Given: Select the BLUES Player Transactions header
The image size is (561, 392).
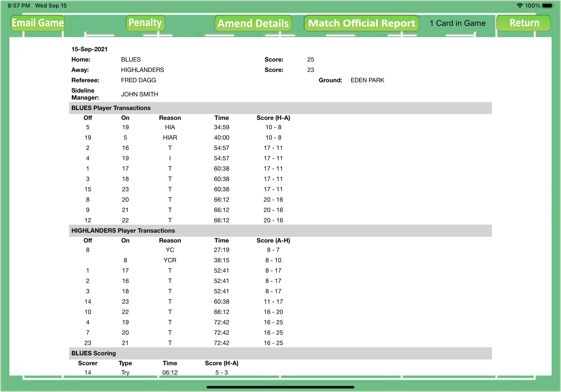Looking at the screenshot, I should (280, 108).
